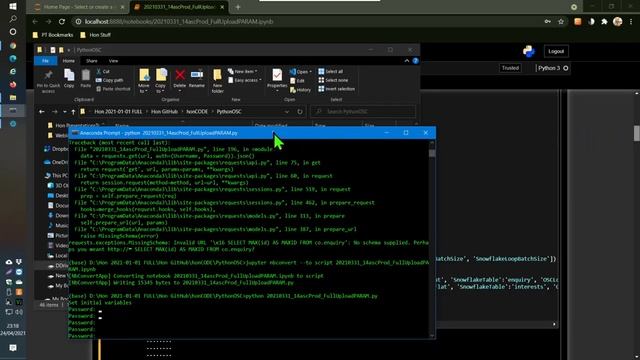This screenshot has width=640, height=360.
Task: Click the Trusted notebook button
Action: 510,68
